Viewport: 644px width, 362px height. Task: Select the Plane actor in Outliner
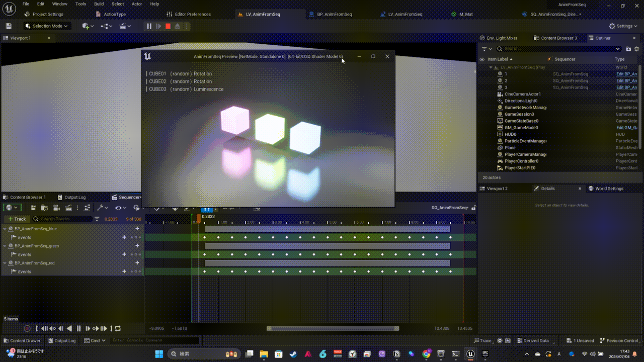tap(510, 148)
